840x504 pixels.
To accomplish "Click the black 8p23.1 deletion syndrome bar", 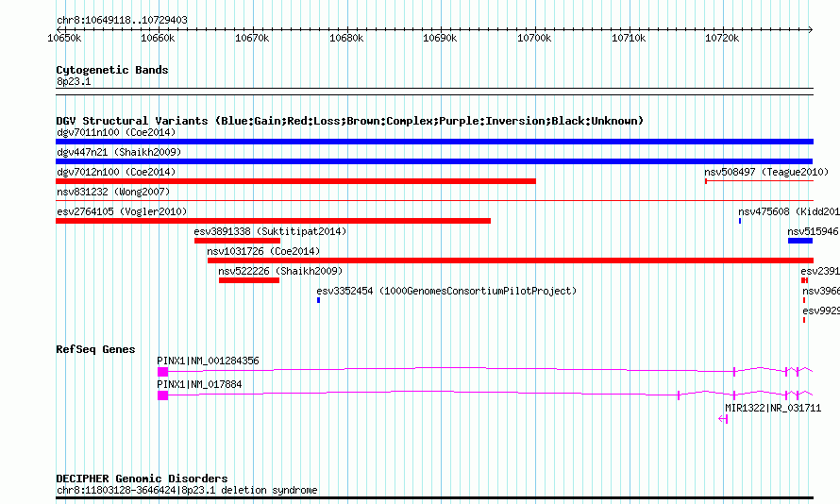I will [434, 498].
